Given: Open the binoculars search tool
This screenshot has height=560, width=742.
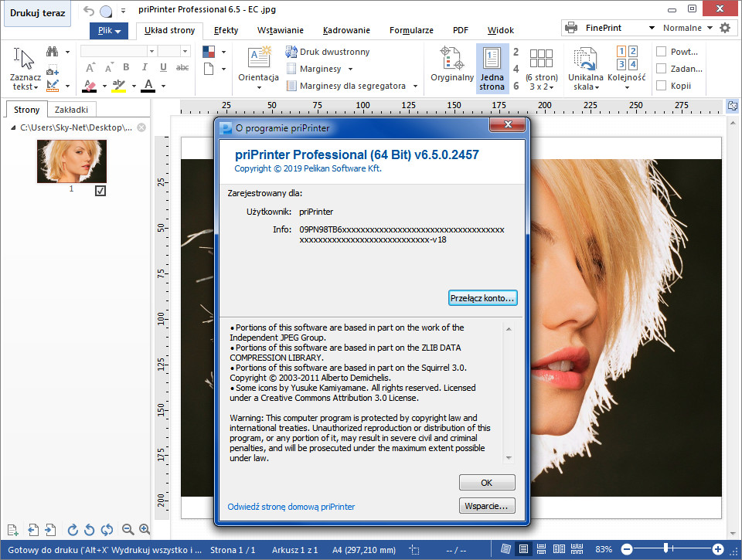Looking at the screenshot, I should tap(52, 52).
